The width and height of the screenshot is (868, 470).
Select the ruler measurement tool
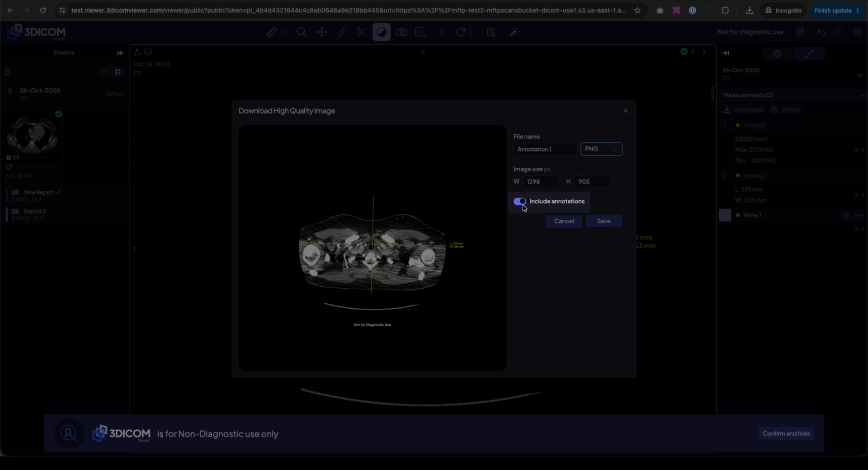point(271,32)
